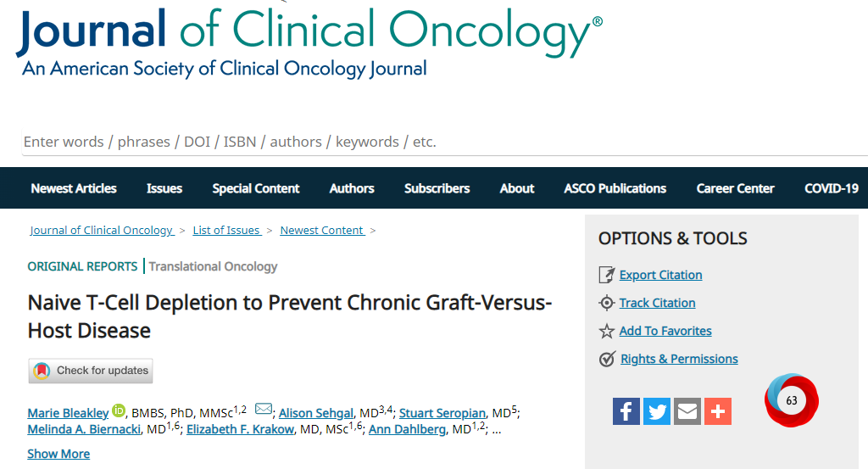The width and height of the screenshot is (868, 469).
Task: Click the email share envelope icon
Action: click(x=687, y=411)
